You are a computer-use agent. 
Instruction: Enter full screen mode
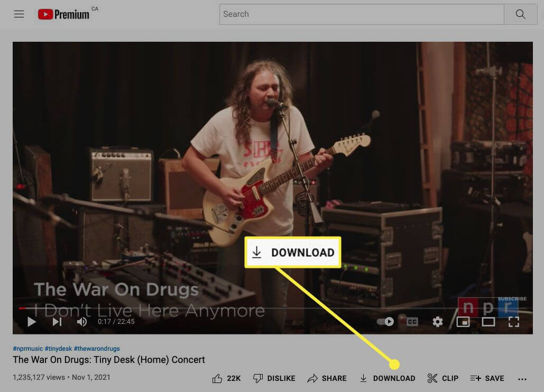click(514, 322)
